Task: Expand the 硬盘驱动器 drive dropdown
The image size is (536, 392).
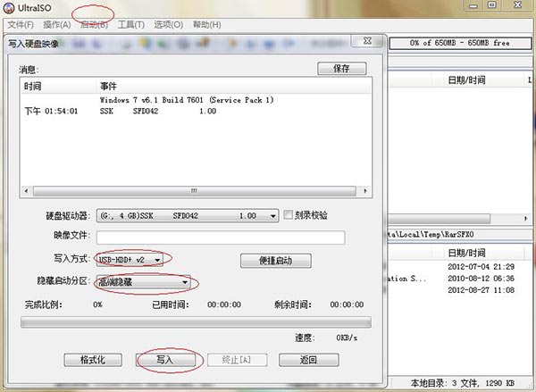Action: [x=272, y=216]
